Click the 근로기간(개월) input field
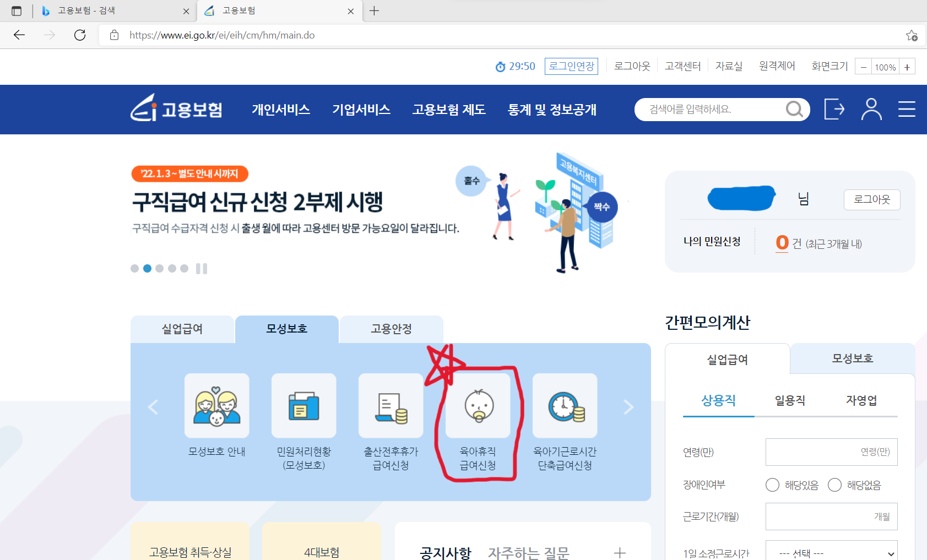Viewport: 927px width, 560px height. click(x=832, y=516)
